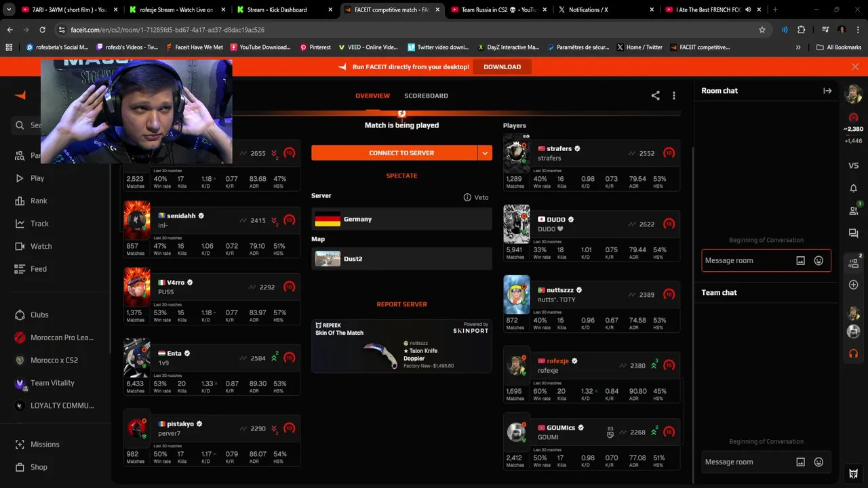868x488 pixels.
Task: Click the plus icon in right rail
Action: (x=853, y=285)
